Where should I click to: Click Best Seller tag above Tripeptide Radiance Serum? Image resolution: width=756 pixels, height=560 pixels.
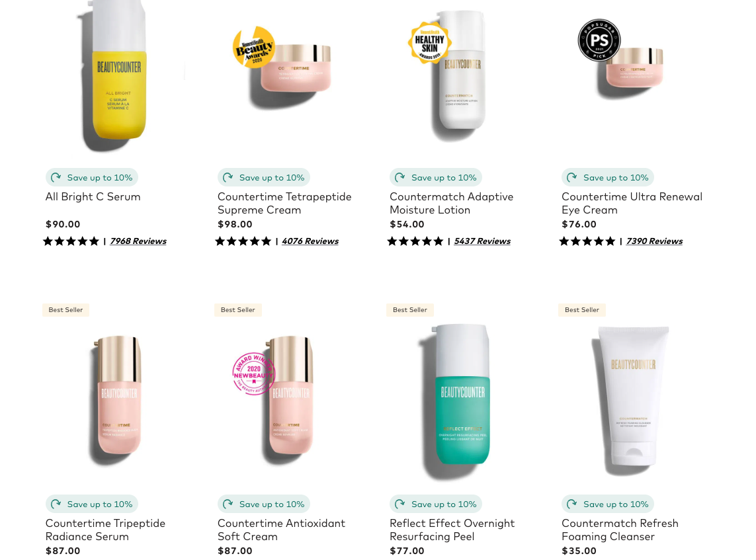[x=65, y=310]
